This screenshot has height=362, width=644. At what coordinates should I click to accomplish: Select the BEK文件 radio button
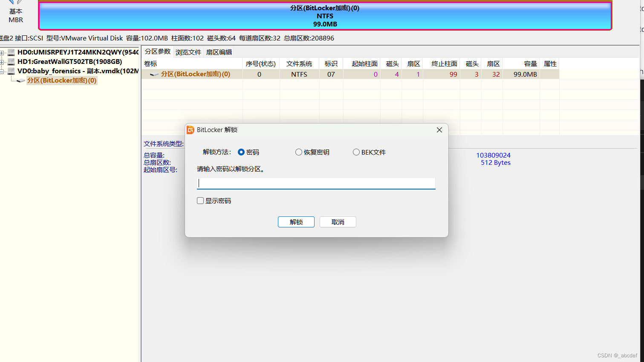tap(356, 152)
